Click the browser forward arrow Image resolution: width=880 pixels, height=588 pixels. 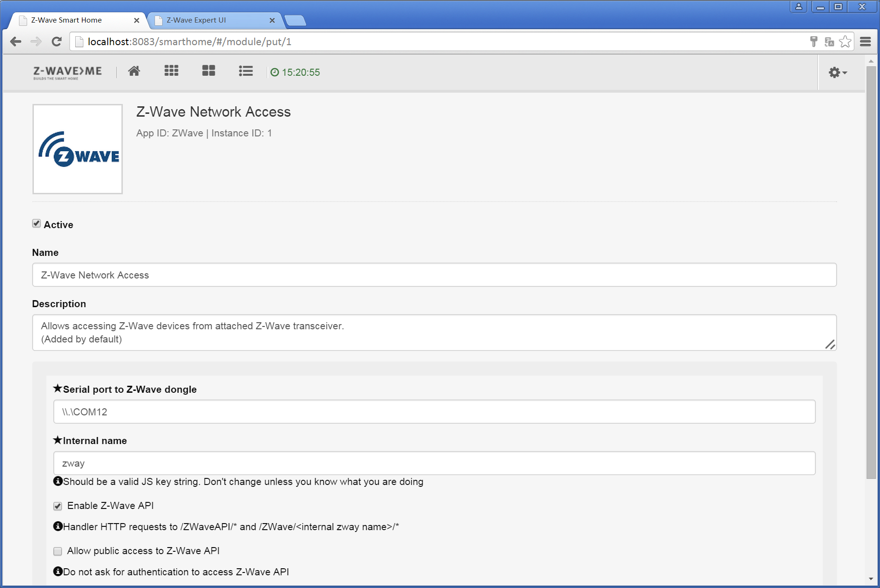coord(36,41)
